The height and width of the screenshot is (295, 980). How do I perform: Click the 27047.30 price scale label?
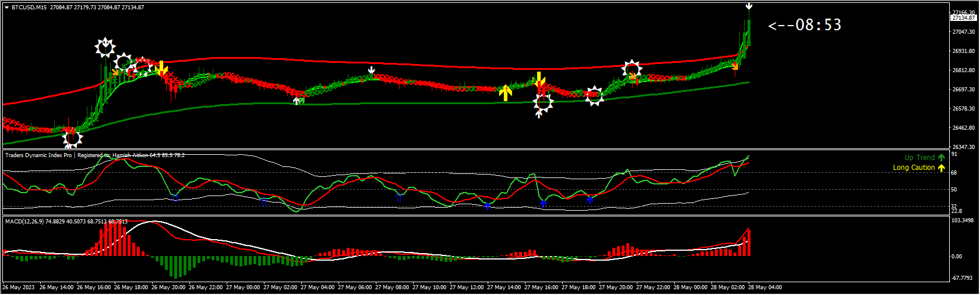[964, 32]
